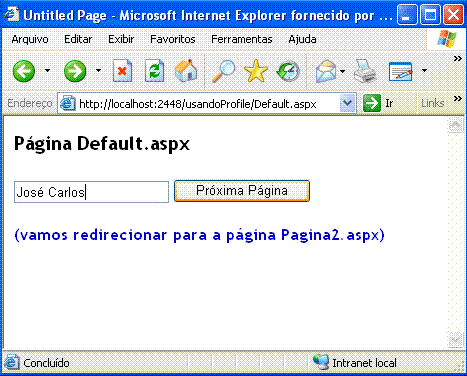Open the Favoritos menu
Screen dimensions: 467x376
click(173, 39)
